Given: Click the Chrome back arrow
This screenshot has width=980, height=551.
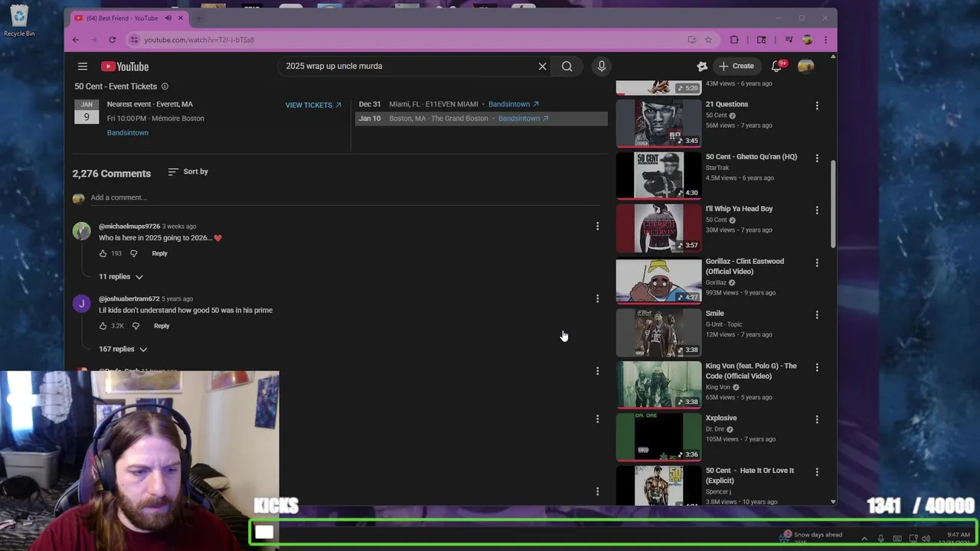Looking at the screenshot, I should point(75,40).
